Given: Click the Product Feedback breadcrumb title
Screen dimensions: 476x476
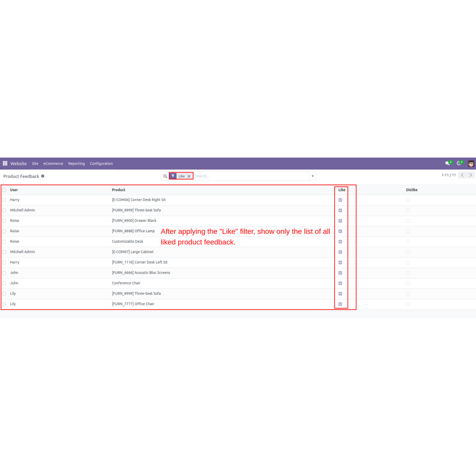Looking at the screenshot, I should 21,177.
